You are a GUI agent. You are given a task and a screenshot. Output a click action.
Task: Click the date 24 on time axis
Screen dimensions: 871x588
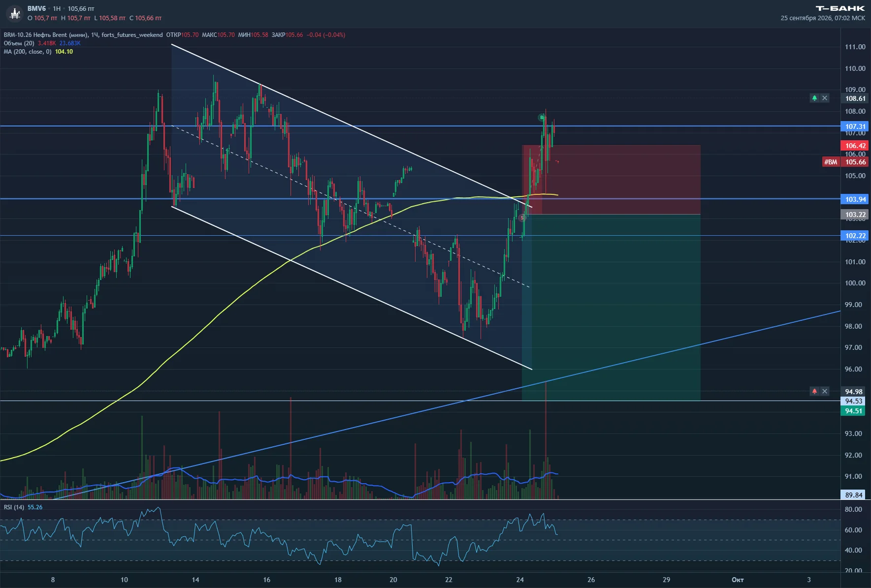tap(520, 580)
